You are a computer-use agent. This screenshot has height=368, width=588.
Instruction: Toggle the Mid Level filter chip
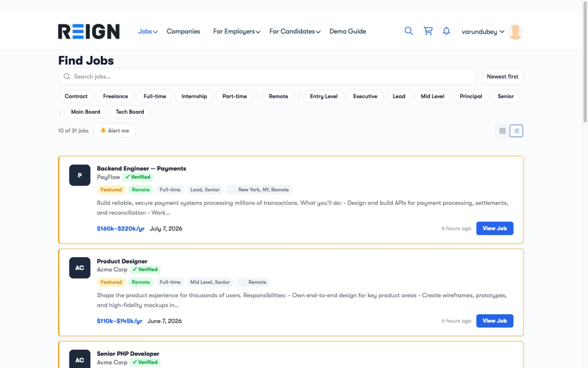click(x=433, y=96)
